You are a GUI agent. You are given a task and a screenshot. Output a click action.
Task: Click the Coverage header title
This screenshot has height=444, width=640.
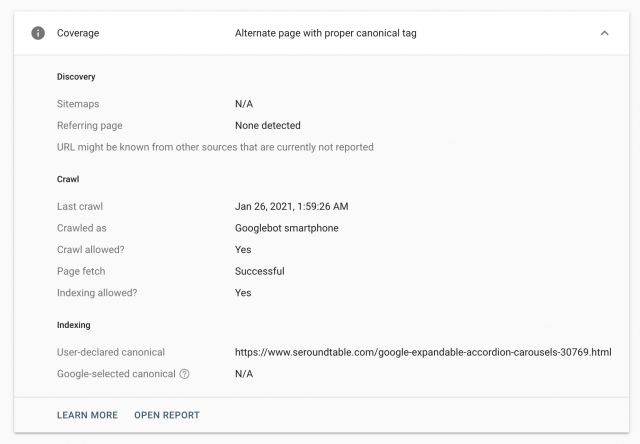pos(78,33)
